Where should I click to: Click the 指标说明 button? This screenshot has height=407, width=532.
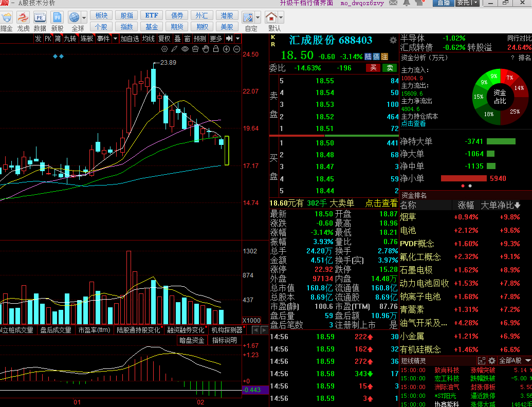pos(224,340)
